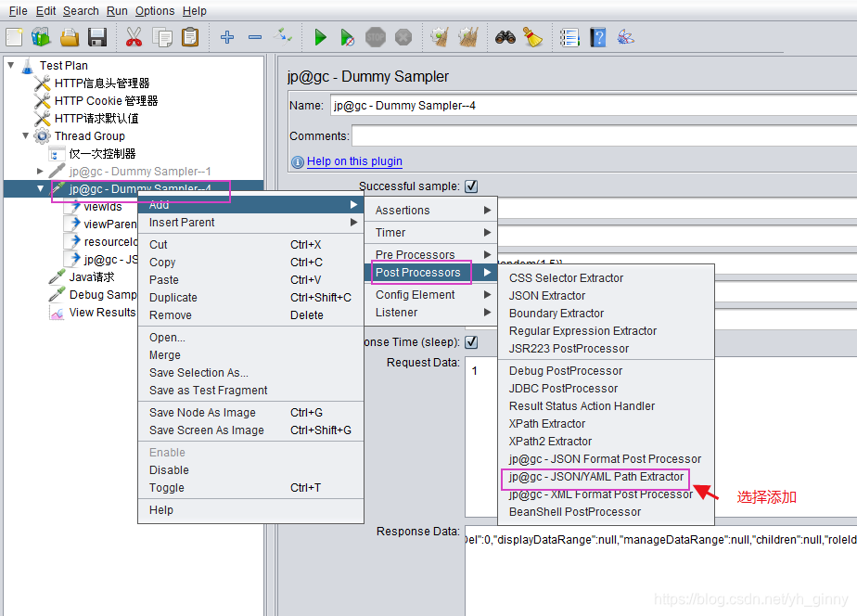This screenshot has width=857, height=616.
Task: Click Start no pauses icon
Action: (347, 37)
